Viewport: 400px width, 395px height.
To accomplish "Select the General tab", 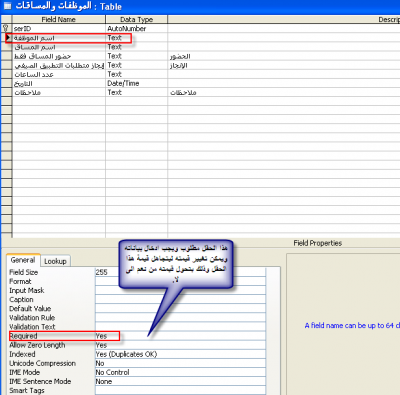I will (23, 260).
